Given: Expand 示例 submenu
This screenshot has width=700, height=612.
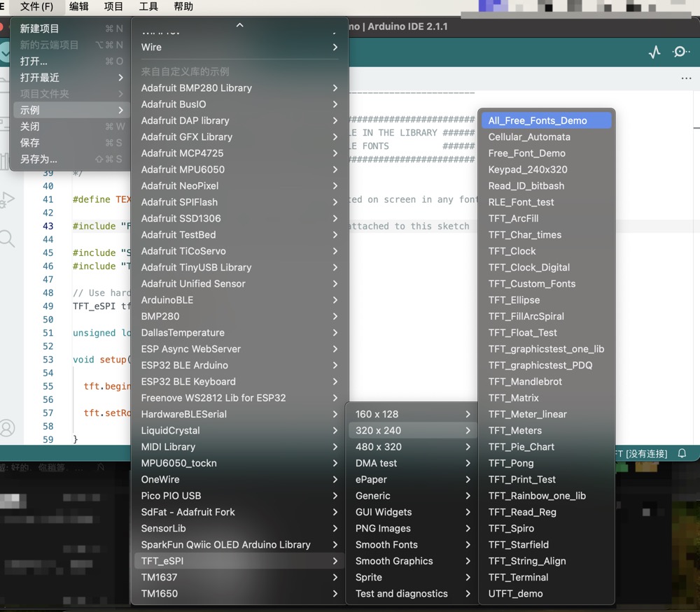Looking at the screenshot, I should (71, 111).
